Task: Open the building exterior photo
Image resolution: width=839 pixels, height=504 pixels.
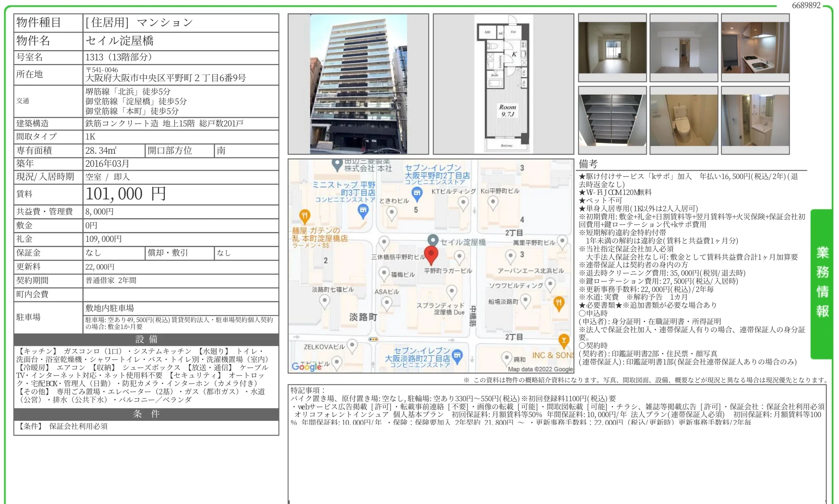Action: click(358, 84)
